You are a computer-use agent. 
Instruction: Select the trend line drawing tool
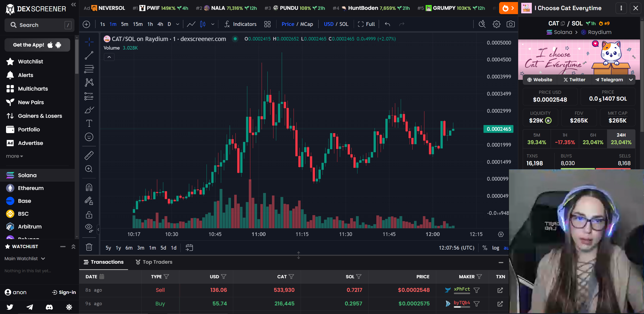(89, 55)
